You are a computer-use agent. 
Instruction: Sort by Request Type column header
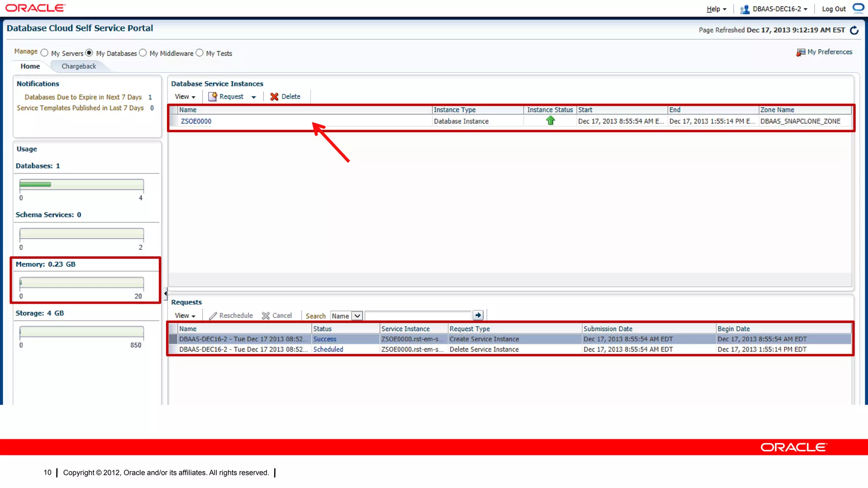[x=515, y=329]
